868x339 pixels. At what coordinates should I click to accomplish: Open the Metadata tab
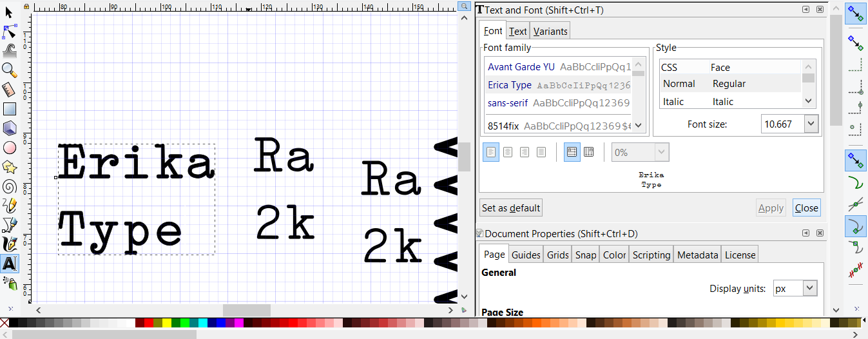pos(697,255)
